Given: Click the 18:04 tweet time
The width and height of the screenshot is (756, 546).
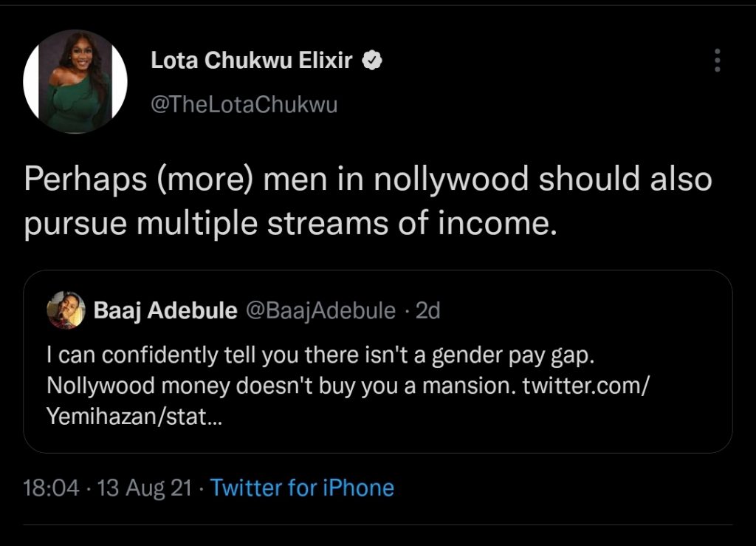Looking at the screenshot, I should 51,488.
